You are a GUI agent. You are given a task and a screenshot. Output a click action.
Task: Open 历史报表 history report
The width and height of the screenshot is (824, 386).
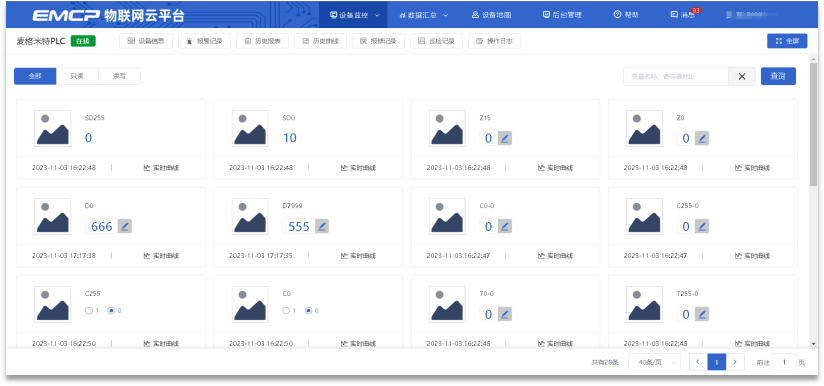tap(262, 41)
